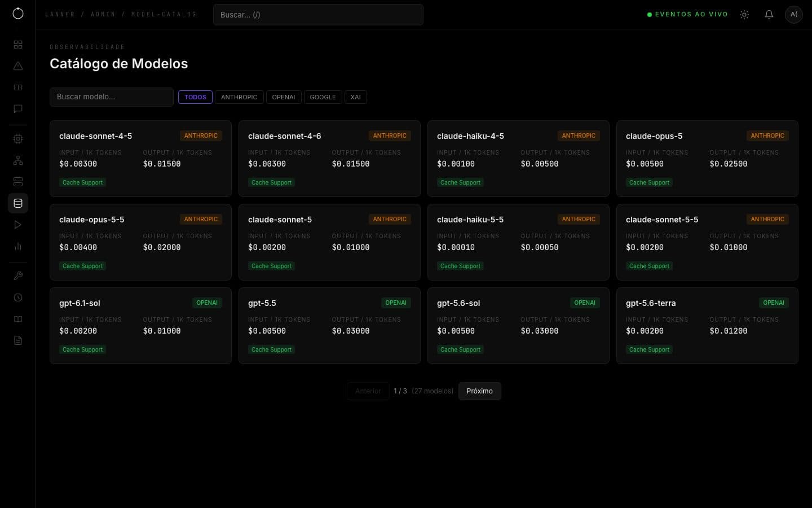Click the OBSERVABILIDADE section label

(x=87, y=47)
